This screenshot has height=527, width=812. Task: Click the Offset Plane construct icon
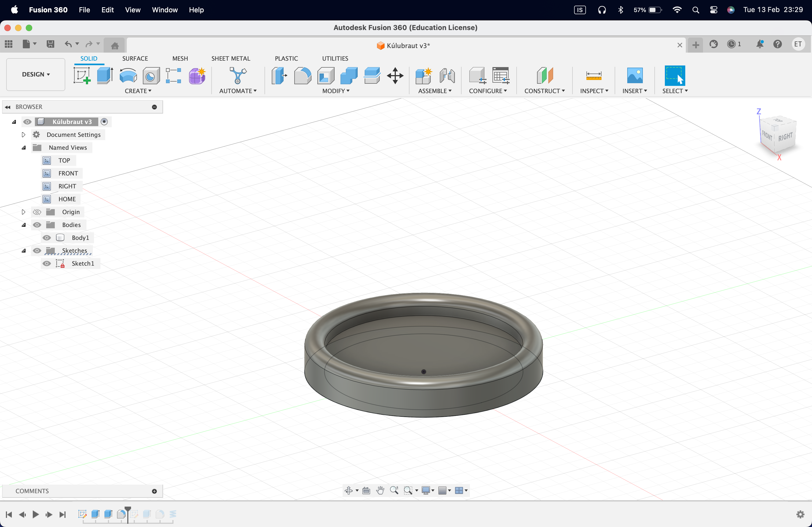pos(545,75)
